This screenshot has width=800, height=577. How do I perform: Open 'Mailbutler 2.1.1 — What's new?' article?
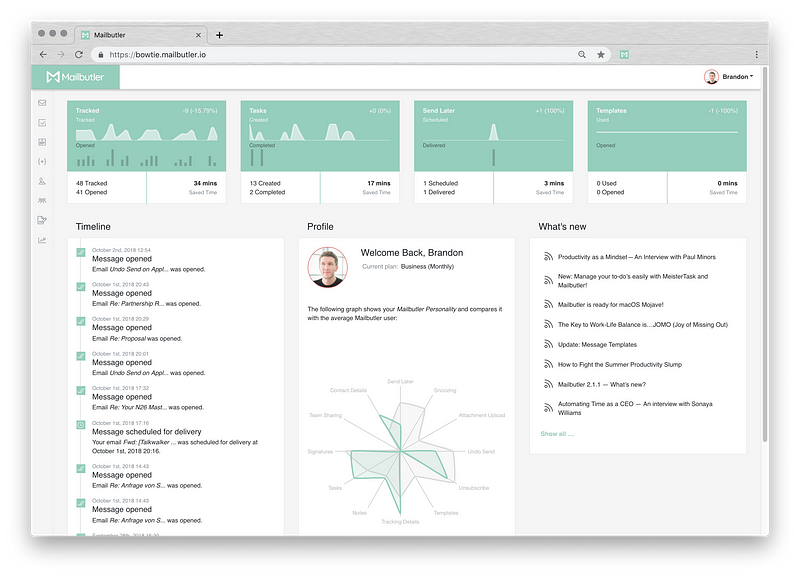tap(602, 384)
